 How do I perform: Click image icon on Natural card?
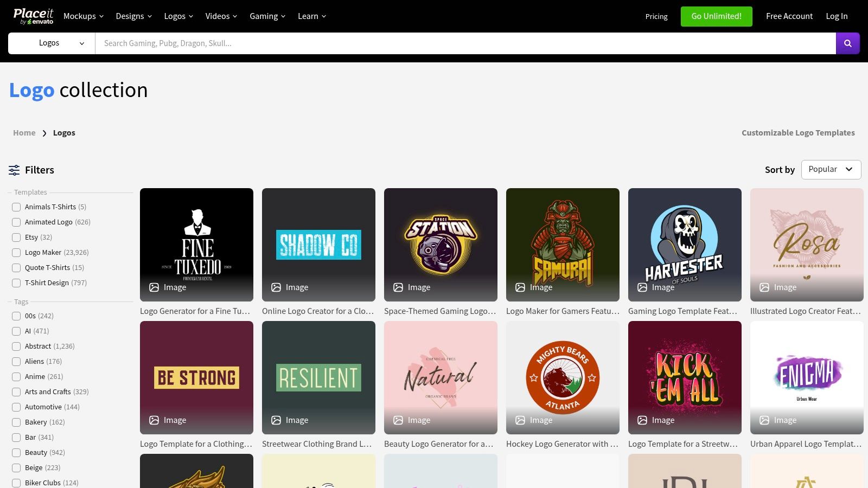tap(398, 420)
